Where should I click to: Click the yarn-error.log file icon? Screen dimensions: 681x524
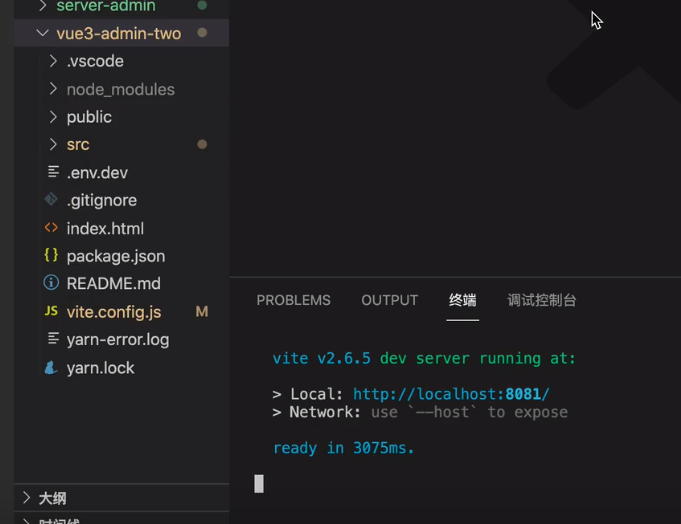(53, 338)
